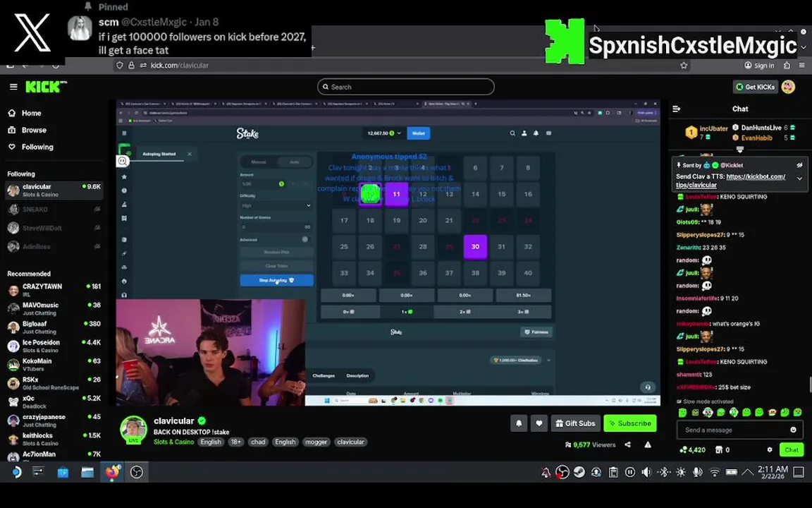Switch to the Auto betting tab
This screenshot has width=812, height=508.
click(294, 162)
